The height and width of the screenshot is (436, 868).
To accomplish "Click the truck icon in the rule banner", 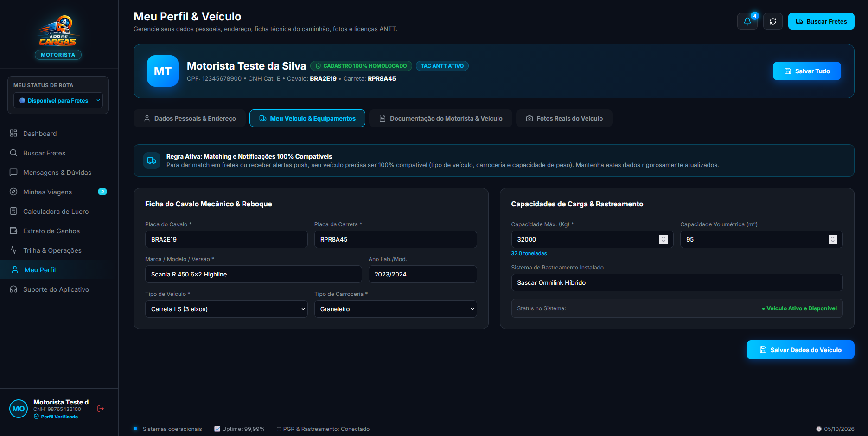I will click(x=152, y=160).
